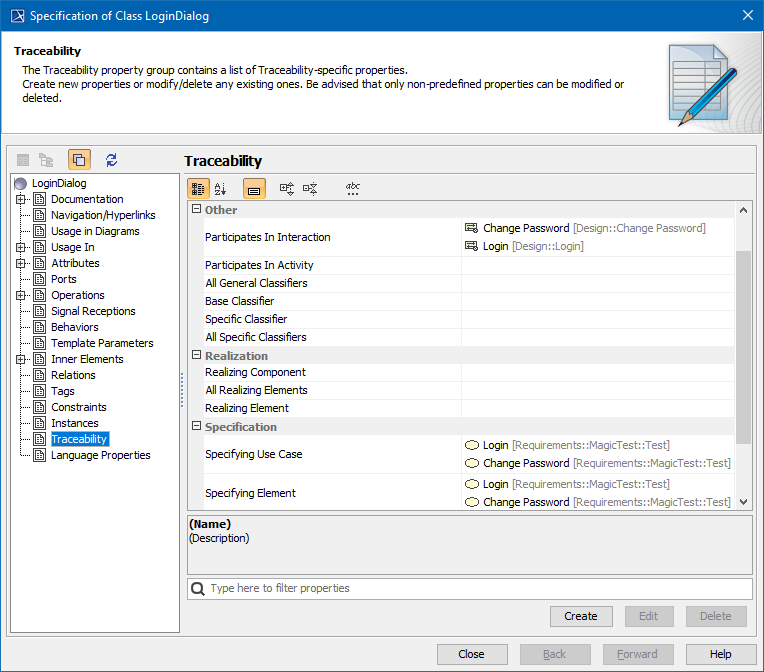Click the refresh icon above the tree

111,160
